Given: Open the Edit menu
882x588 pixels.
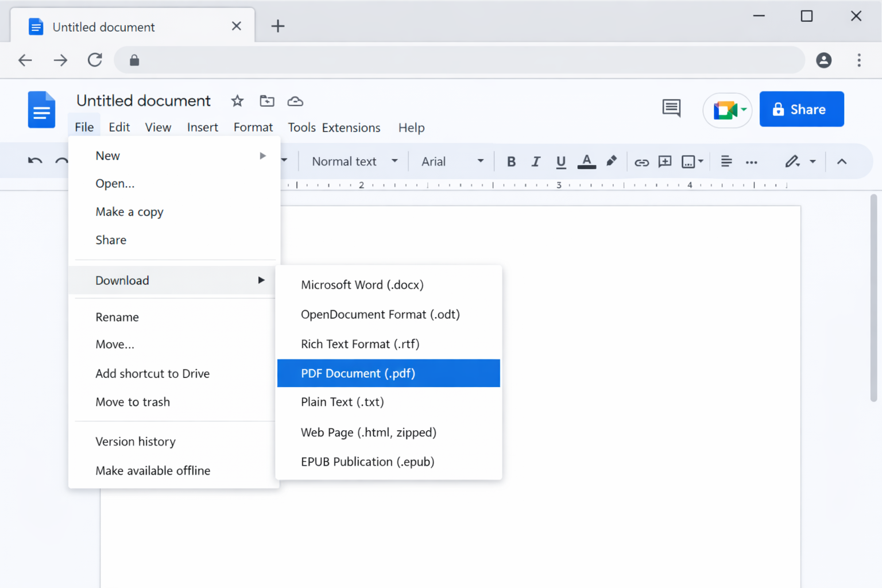Looking at the screenshot, I should click(x=119, y=127).
